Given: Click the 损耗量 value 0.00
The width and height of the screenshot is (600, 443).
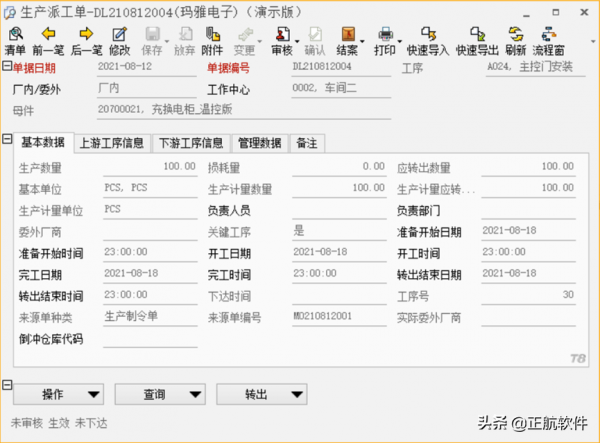Looking at the screenshot, I should [374, 166].
